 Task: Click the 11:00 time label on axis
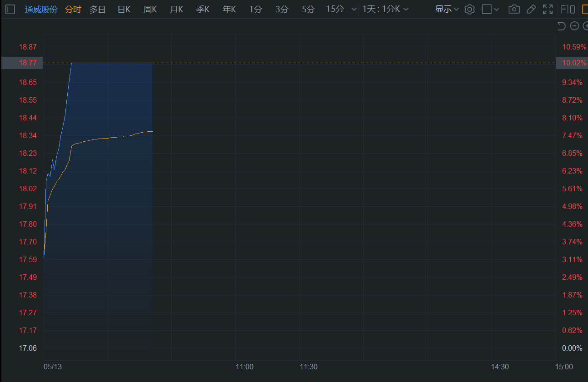[x=244, y=367]
